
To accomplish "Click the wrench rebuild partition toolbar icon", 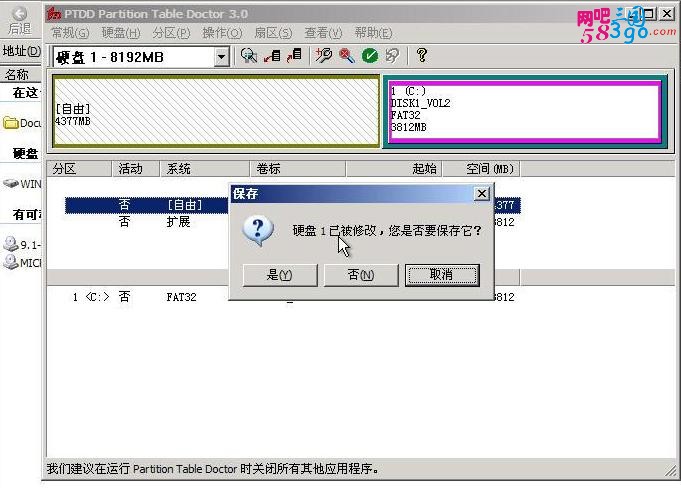I will coord(324,56).
